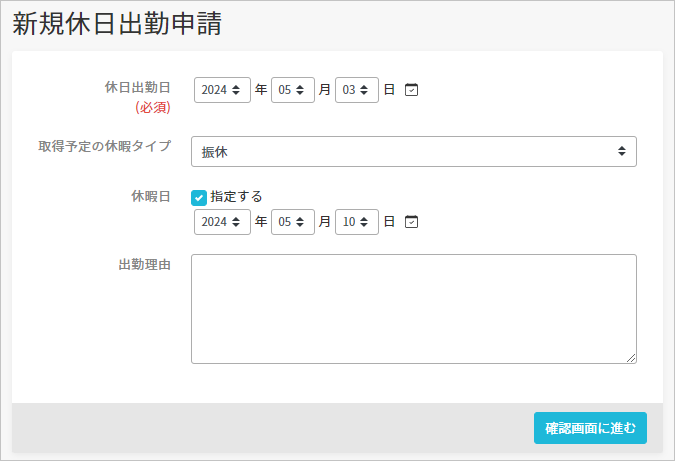Click the arrow on the 振休 select box

622,151
